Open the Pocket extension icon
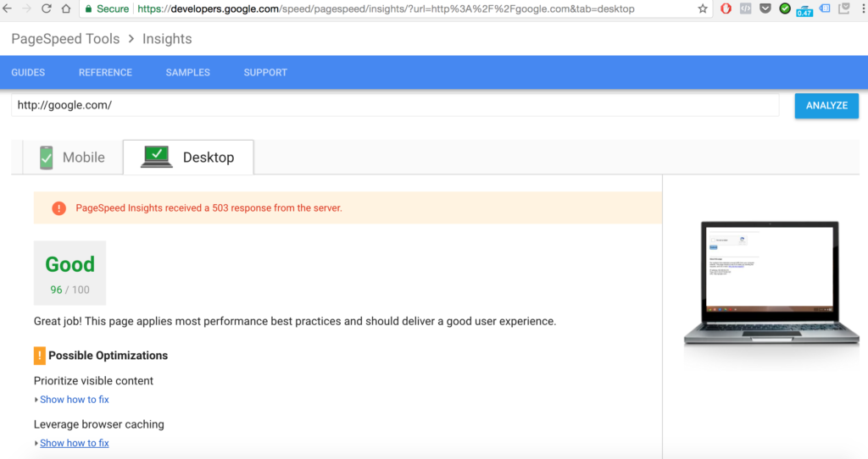The width and height of the screenshot is (868, 459). pyautogui.click(x=765, y=9)
